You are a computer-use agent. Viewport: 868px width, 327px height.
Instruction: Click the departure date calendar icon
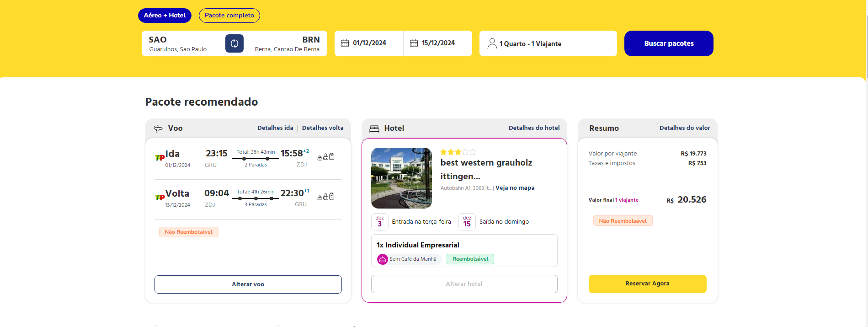345,43
